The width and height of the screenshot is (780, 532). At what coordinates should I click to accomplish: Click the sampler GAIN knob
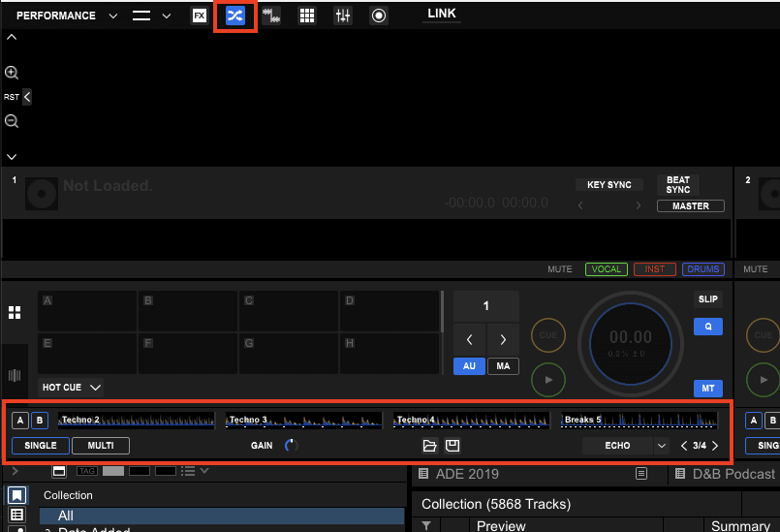pyautogui.click(x=291, y=446)
